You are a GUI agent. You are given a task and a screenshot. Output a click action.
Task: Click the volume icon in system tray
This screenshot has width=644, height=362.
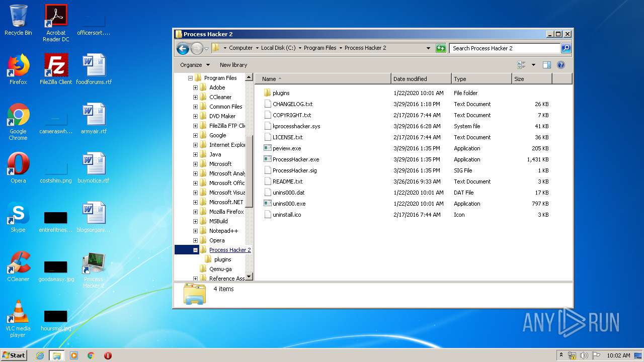click(x=584, y=355)
